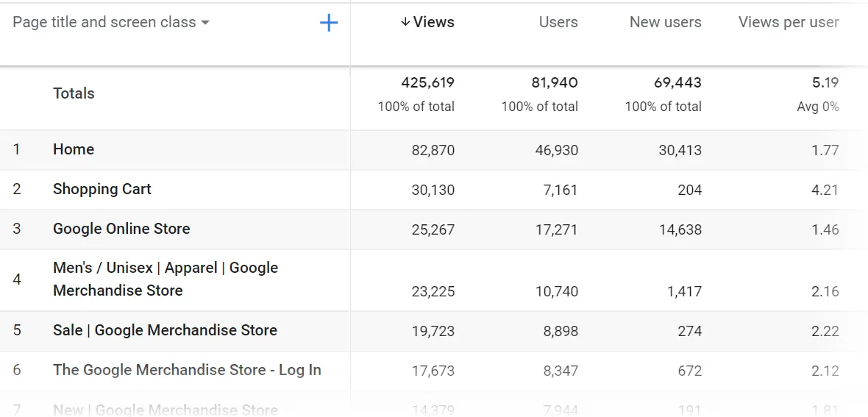Click Sale | Google Merchandise Store row
The width and height of the screenshot is (868, 417).
165,330
